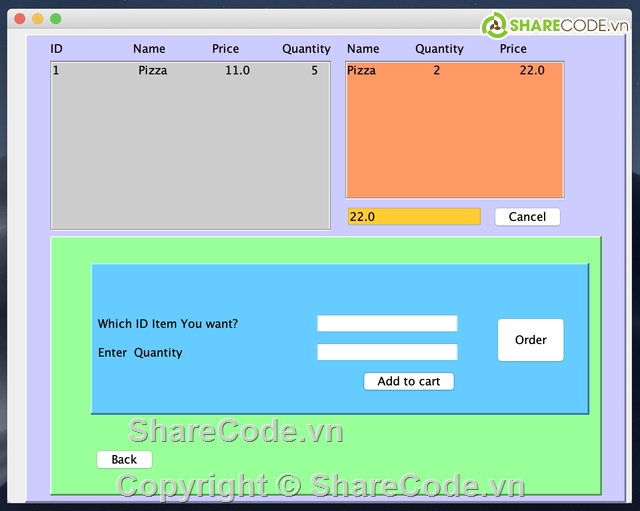Click the ShareCode.vn logo icon
The image size is (640, 511).
(x=493, y=25)
